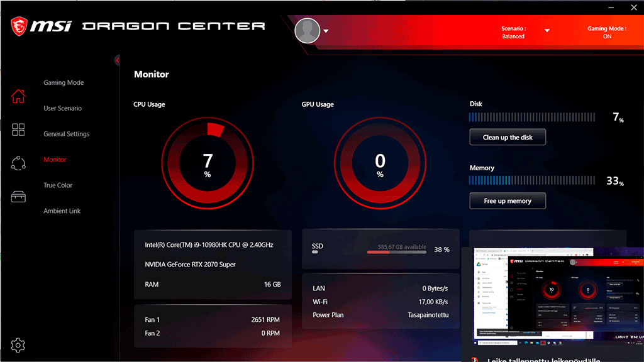Click NVIDIA GeForce RTX 2070 Super text
The width and height of the screenshot is (644, 362).
(x=190, y=265)
